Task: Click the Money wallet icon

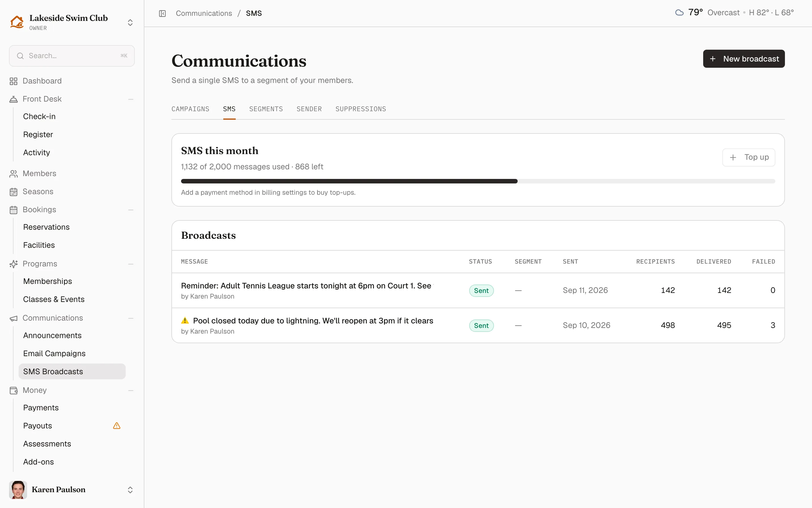Action: tap(14, 390)
